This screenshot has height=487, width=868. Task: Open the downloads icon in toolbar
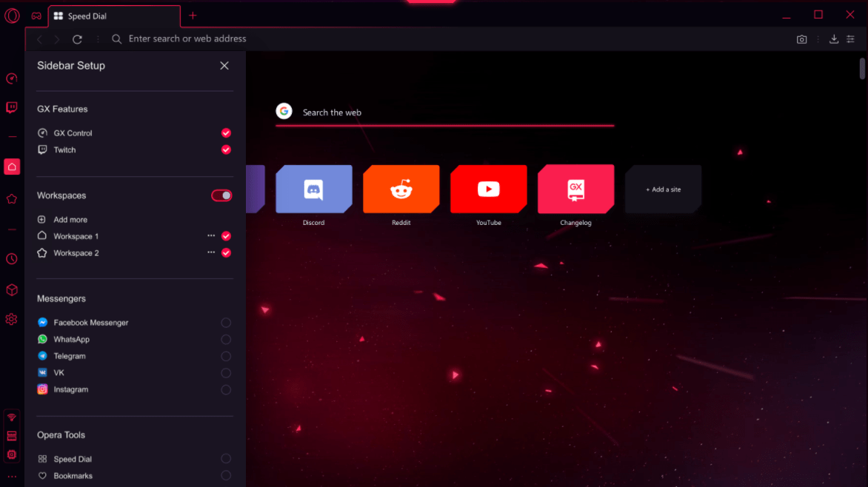pos(834,39)
